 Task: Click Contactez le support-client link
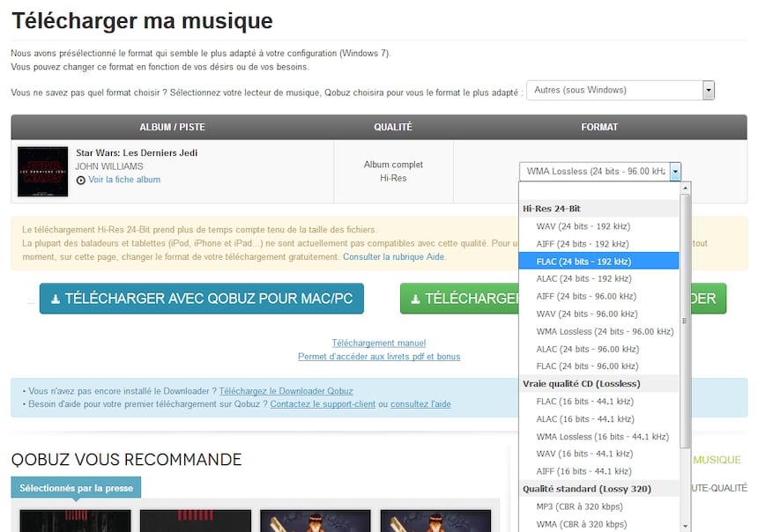click(323, 404)
